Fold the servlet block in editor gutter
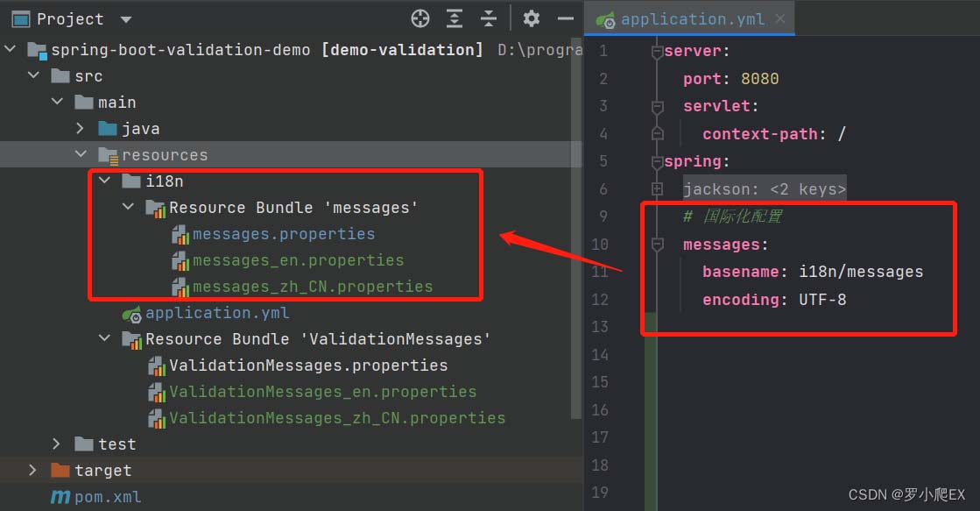The image size is (980, 511). 657,107
